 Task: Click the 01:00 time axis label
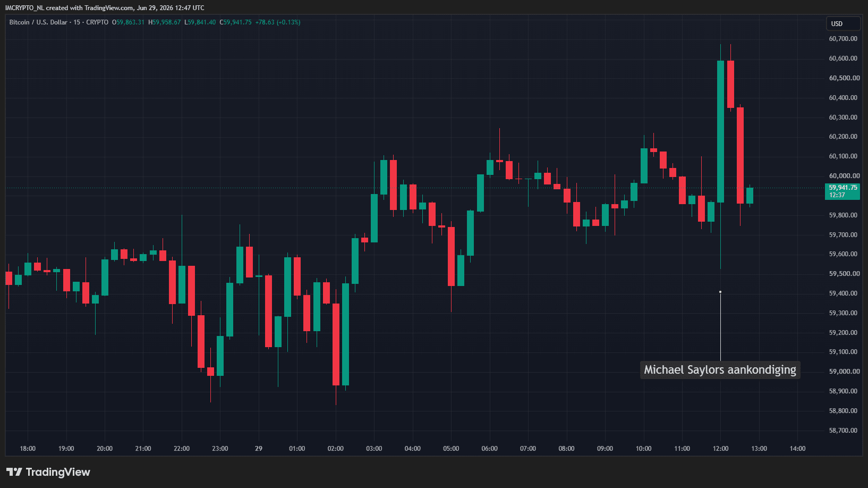click(297, 449)
